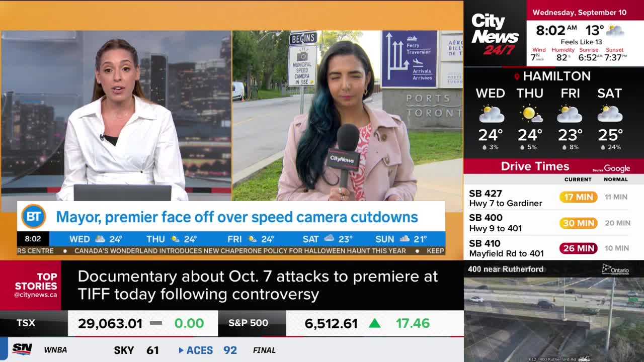The width and height of the screenshot is (644, 362).
Task: Click the 30 MIN yellow drive time badge
Action: click(x=579, y=223)
